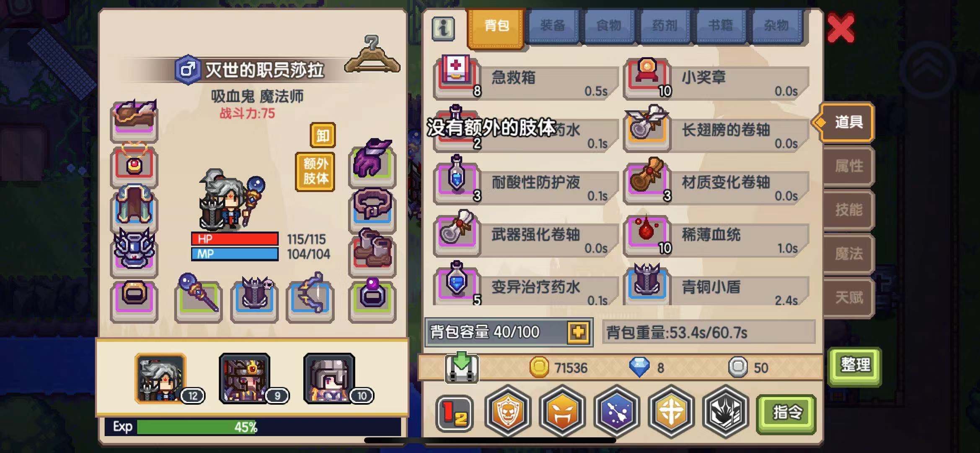Open the wardrobe hanger icon
Screen dimensions: 980x453
click(x=372, y=55)
